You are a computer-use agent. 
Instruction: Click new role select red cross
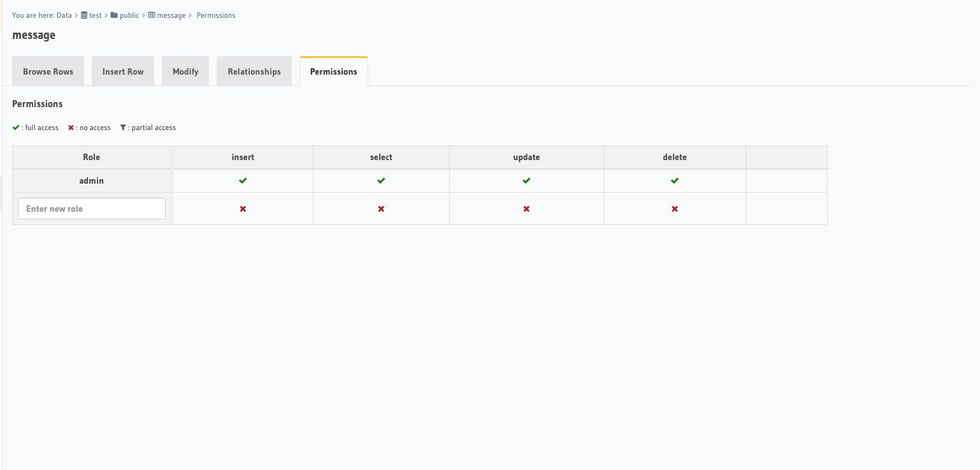(381, 209)
